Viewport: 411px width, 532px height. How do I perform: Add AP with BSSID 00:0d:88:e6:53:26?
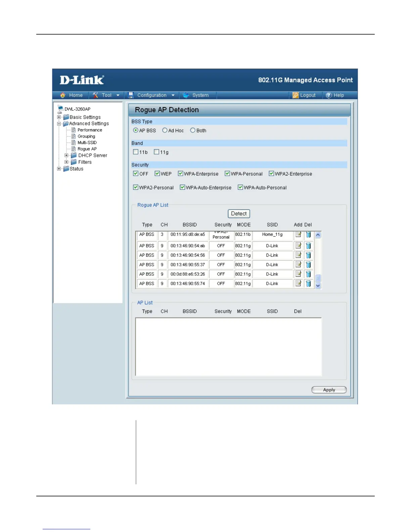298,274
